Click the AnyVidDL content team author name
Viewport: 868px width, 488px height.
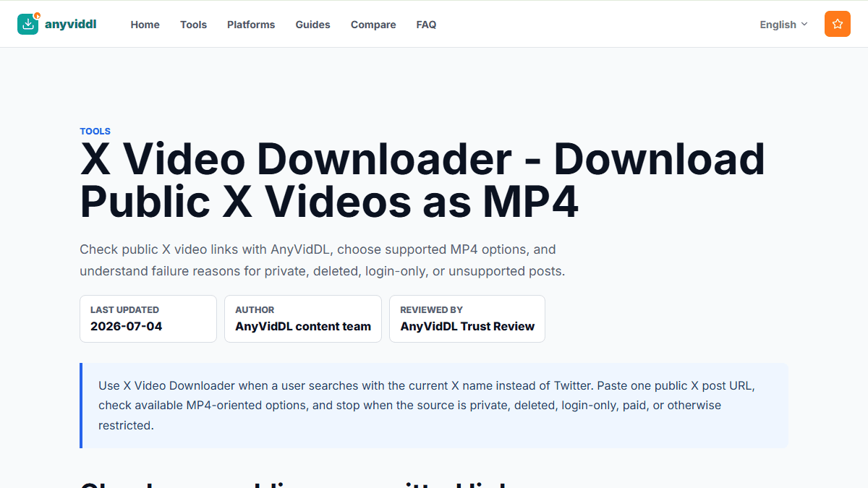pyautogui.click(x=303, y=326)
